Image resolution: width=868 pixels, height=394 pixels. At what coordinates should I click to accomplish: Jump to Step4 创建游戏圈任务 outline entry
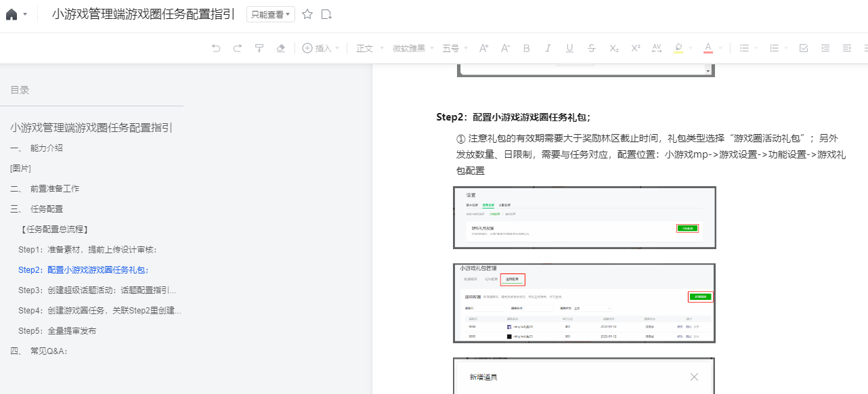[100, 310]
